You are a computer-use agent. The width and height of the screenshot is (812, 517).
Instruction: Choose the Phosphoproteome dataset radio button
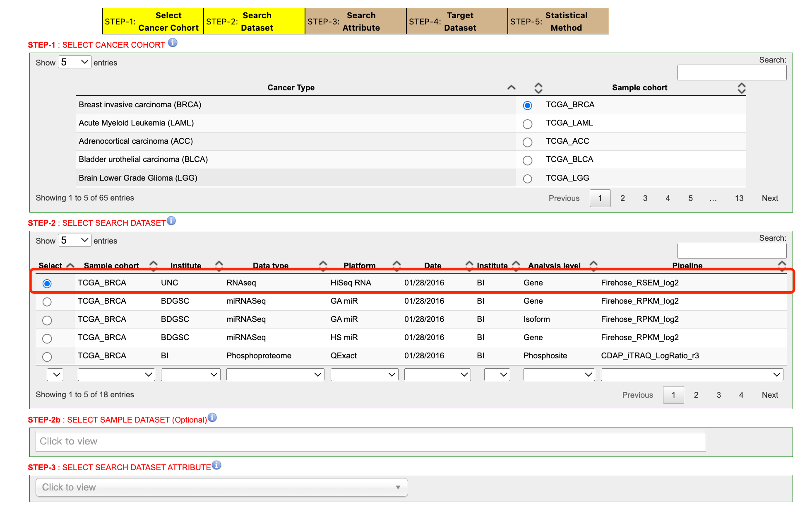tap(47, 357)
